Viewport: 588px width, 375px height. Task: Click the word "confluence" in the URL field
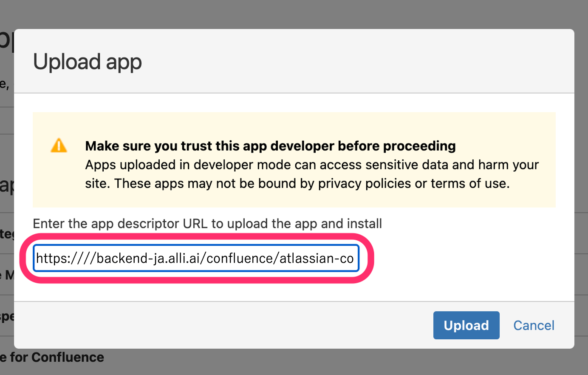pyautogui.click(x=241, y=258)
